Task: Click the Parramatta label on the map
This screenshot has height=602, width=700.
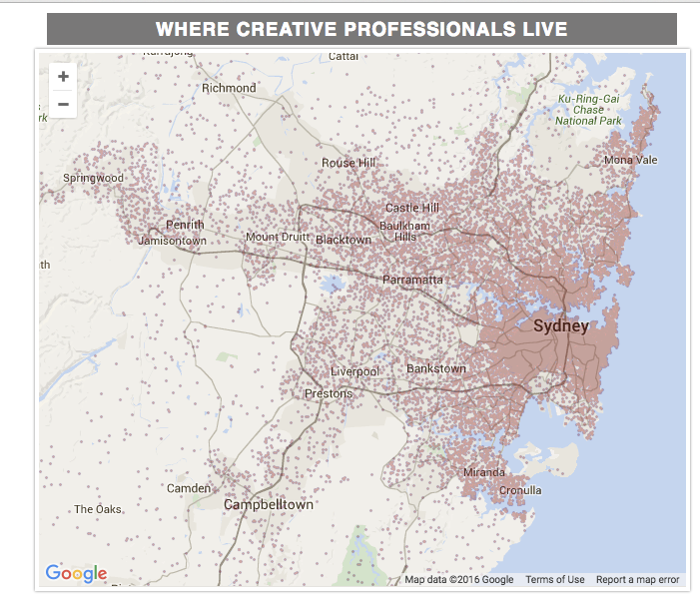Action: (x=412, y=280)
